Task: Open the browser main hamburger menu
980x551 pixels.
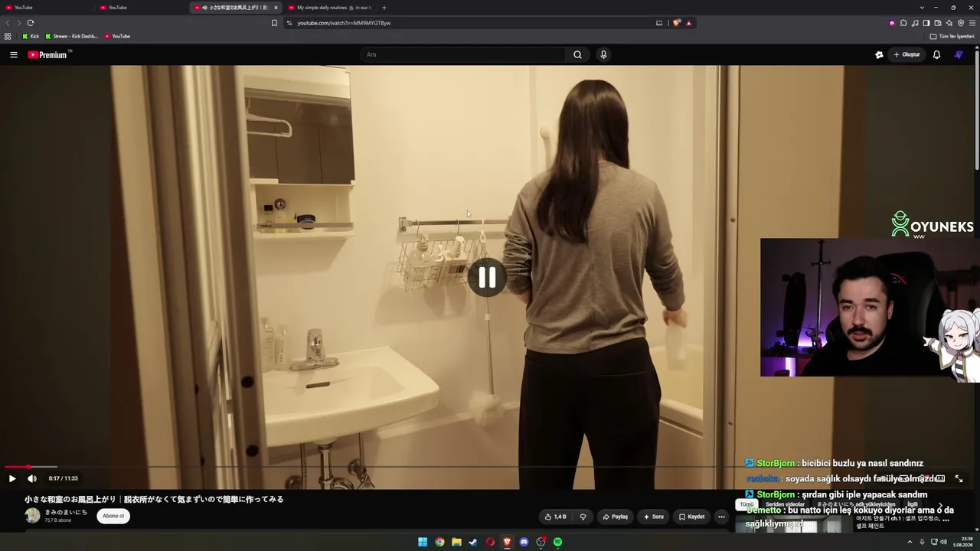Action: coord(972,23)
